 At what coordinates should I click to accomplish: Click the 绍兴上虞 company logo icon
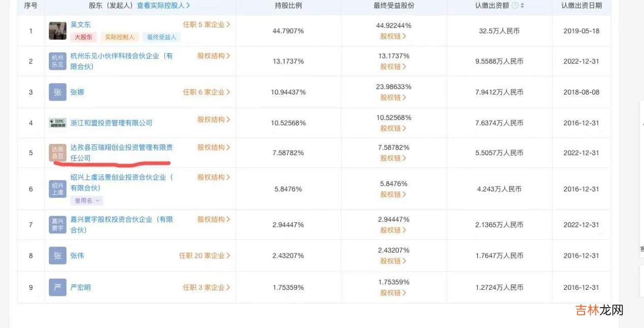point(57,189)
